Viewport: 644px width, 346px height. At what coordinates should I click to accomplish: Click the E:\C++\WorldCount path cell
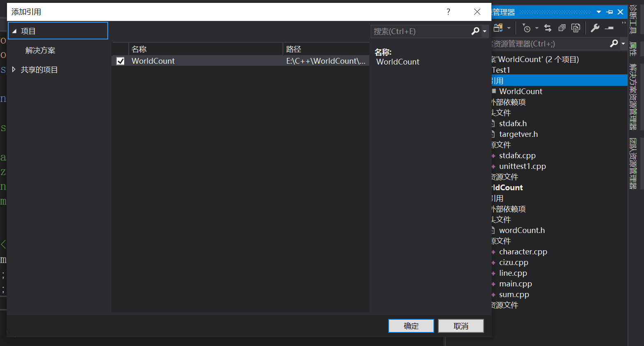(x=326, y=61)
